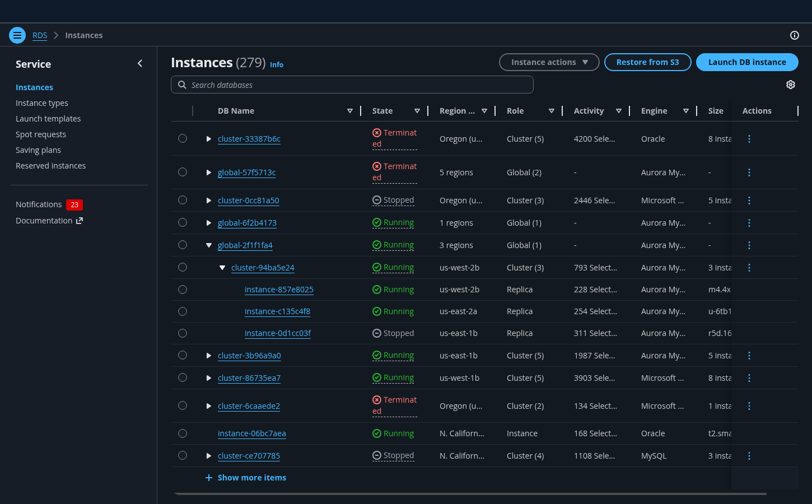Open the hamburger navigation menu icon
Screen dimensions: 812x504
pyautogui.click(x=17, y=35)
